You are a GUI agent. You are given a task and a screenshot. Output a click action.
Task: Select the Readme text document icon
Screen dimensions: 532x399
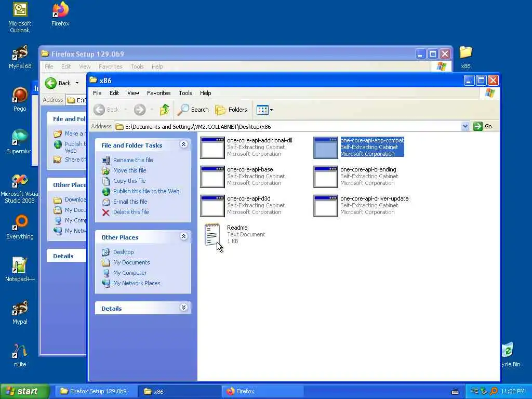click(212, 234)
